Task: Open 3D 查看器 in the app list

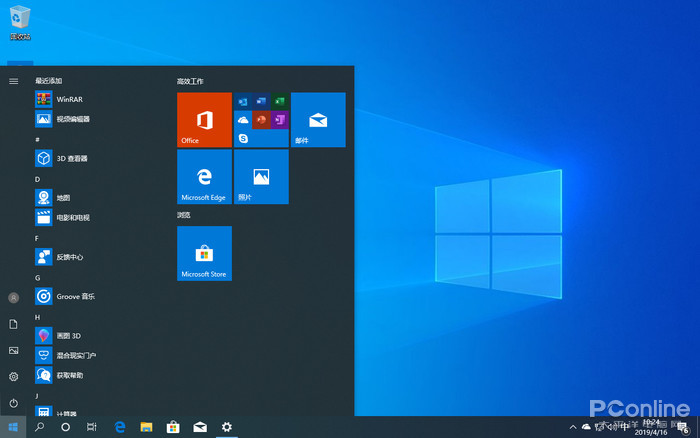Action: (x=72, y=158)
